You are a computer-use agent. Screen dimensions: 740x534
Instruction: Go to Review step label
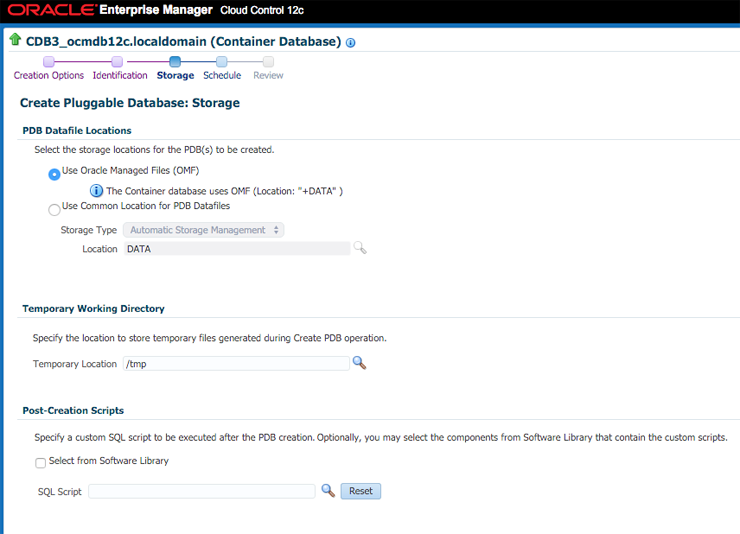point(268,75)
